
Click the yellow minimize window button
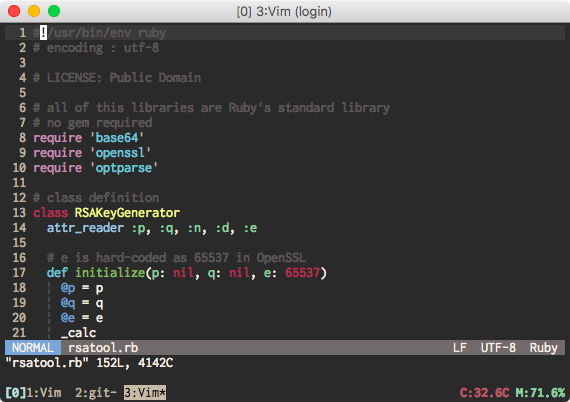(34, 11)
